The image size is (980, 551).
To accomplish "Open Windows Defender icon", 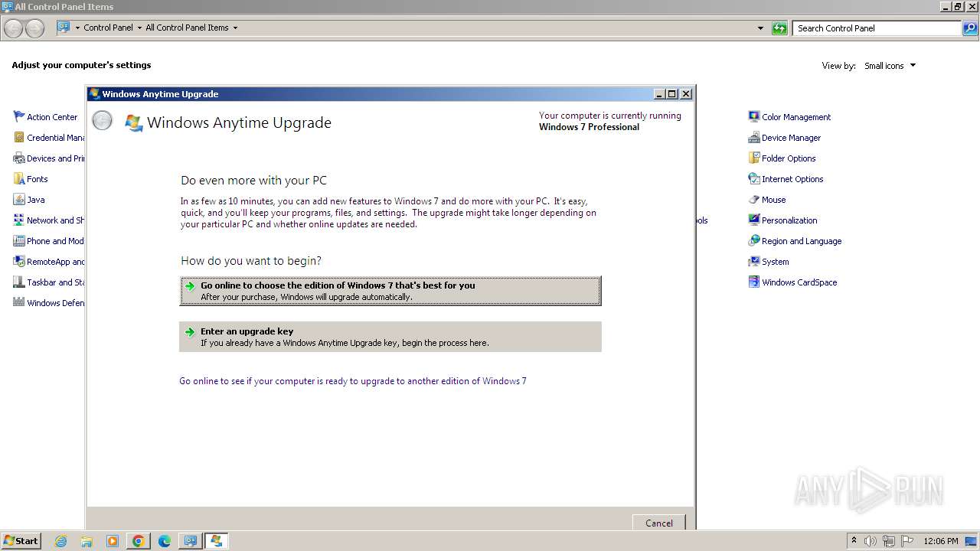I will click(x=19, y=302).
